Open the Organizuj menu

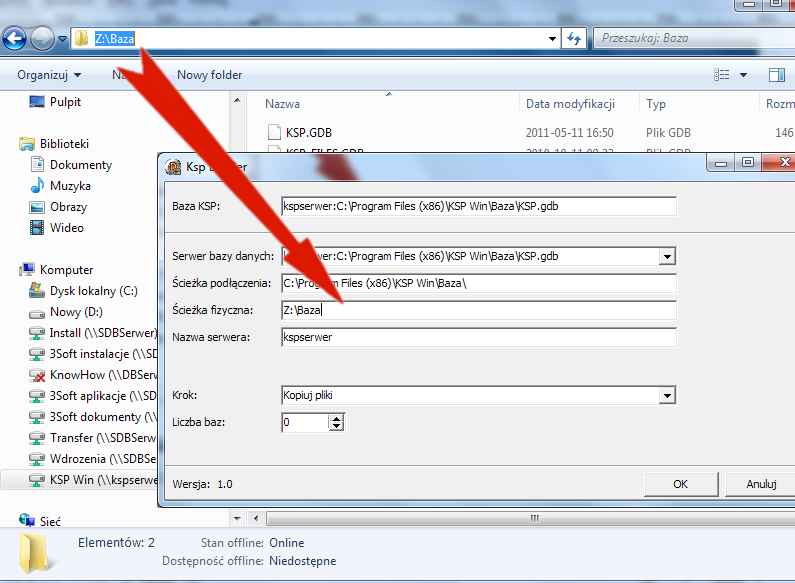coord(49,75)
